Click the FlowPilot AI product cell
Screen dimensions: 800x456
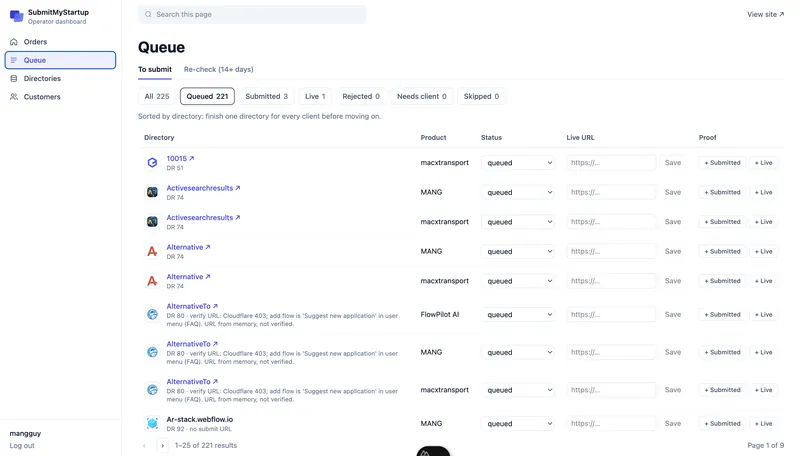440,315
